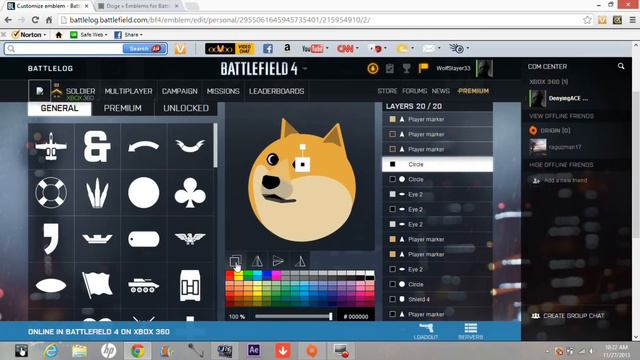640x360 pixels.
Task: Switch to the General shapes tab
Action: [x=60, y=108]
